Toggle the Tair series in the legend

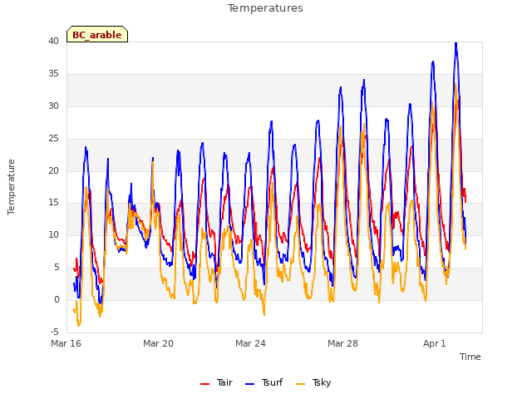click(216, 382)
